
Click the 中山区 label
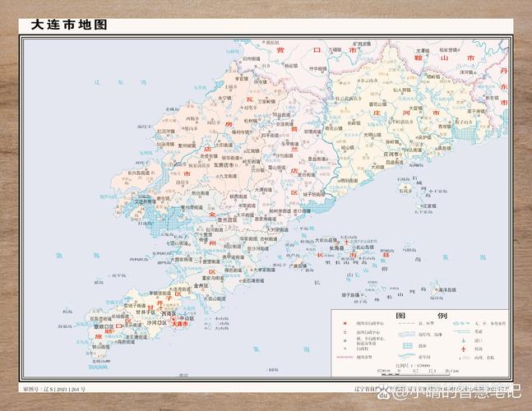click(x=187, y=318)
